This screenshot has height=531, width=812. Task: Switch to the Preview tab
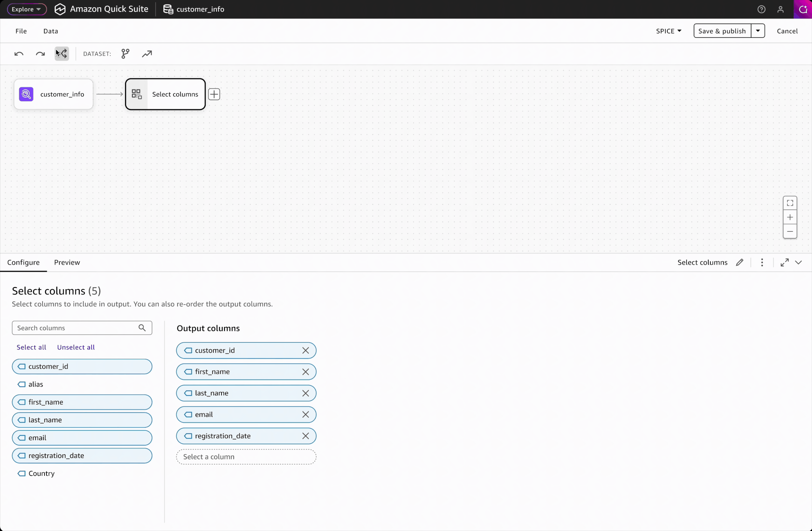point(67,263)
